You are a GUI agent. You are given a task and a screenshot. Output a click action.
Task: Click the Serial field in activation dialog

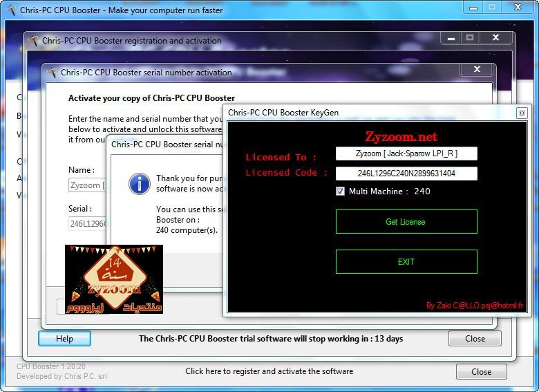(87, 224)
